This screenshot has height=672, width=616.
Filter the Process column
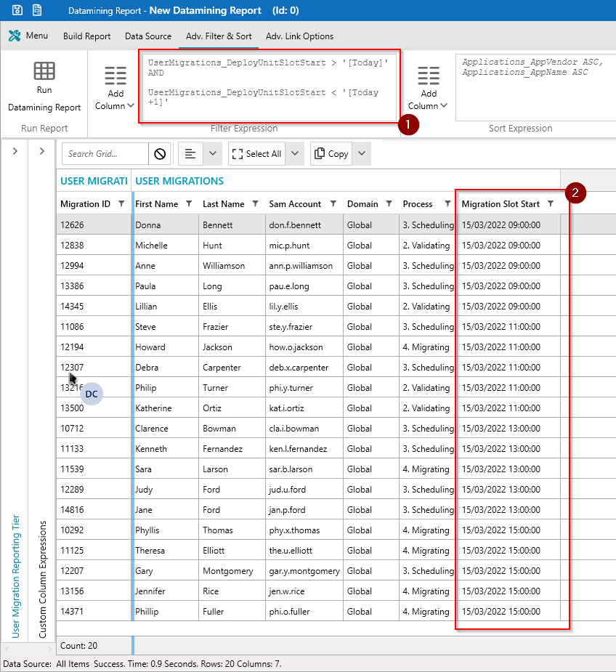pyautogui.click(x=447, y=204)
